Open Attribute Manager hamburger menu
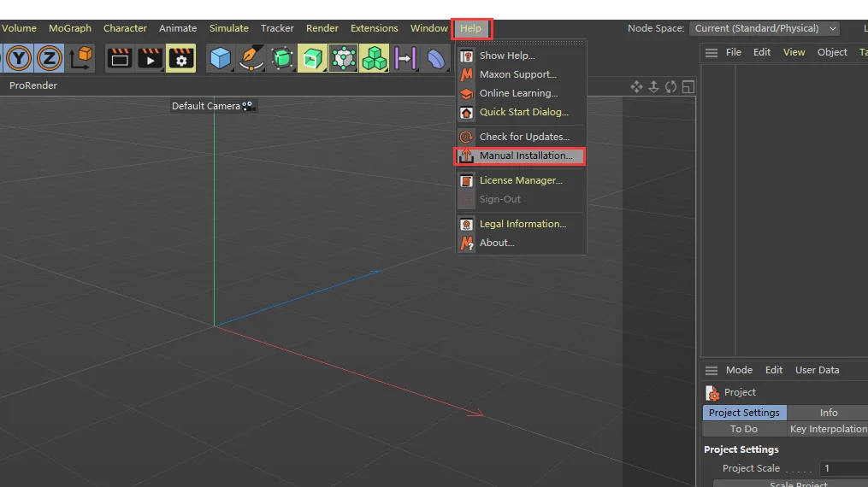868x487 pixels. (712, 370)
